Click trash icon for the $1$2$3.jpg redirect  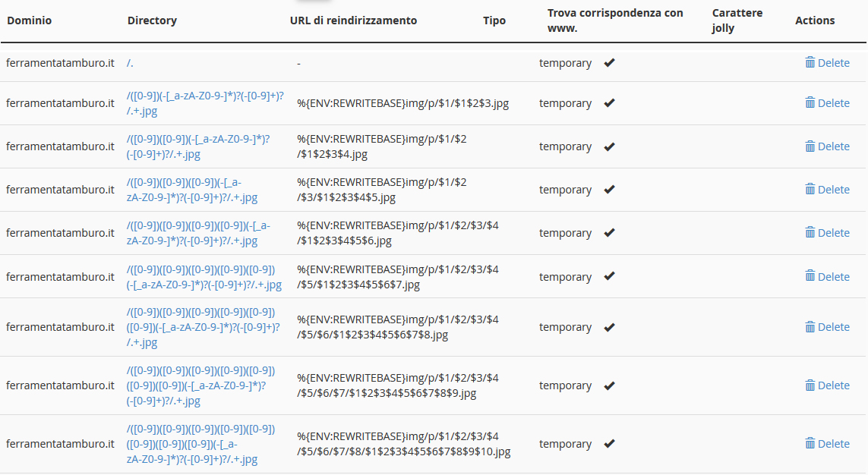pyautogui.click(x=810, y=103)
